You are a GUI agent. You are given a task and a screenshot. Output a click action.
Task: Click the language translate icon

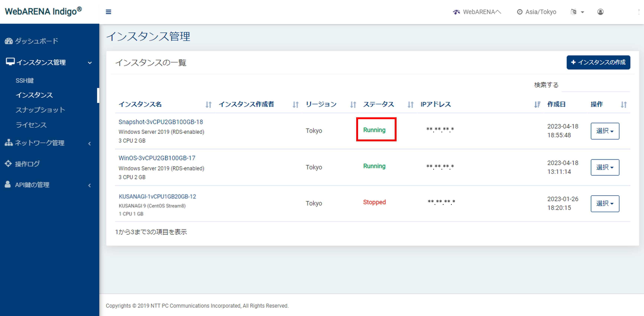tap(574, 12)
